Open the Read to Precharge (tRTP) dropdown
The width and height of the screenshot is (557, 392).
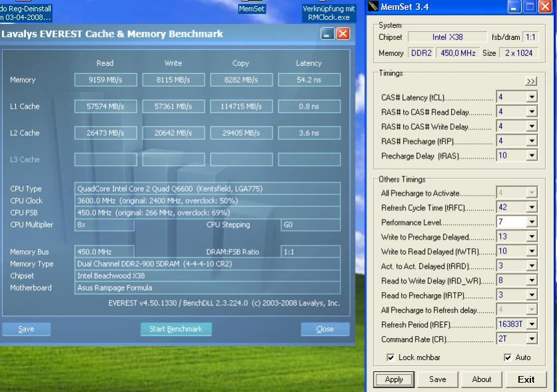532,295
